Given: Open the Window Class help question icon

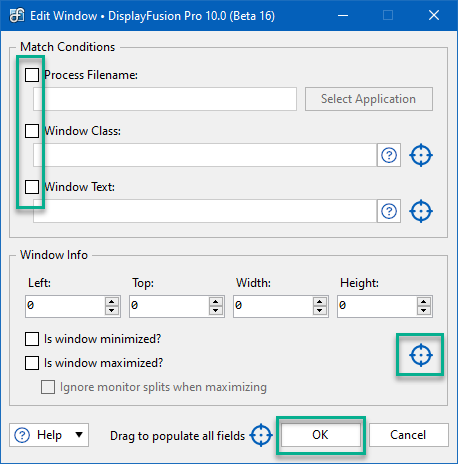Looking at the screenshot, I should tap(389, 155).
